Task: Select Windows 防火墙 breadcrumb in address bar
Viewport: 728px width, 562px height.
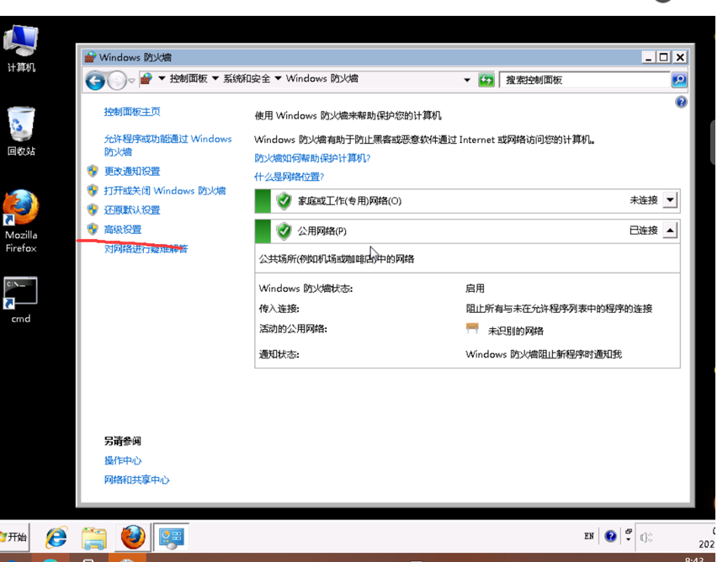Action: (321, 78)
